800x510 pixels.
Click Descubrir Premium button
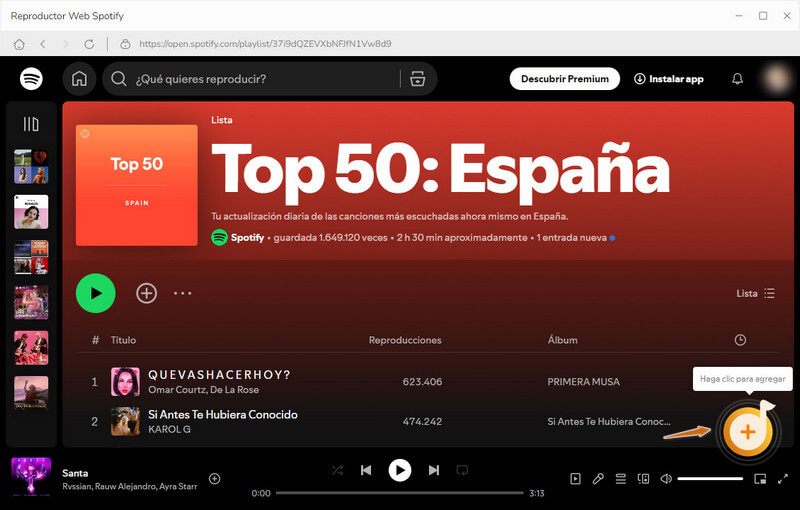click(565, 79)
